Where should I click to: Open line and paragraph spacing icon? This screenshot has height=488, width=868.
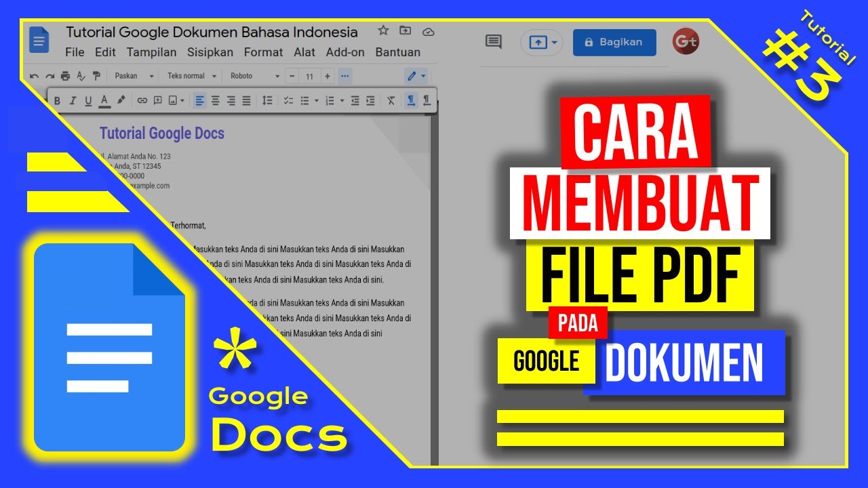pos(267,100)
